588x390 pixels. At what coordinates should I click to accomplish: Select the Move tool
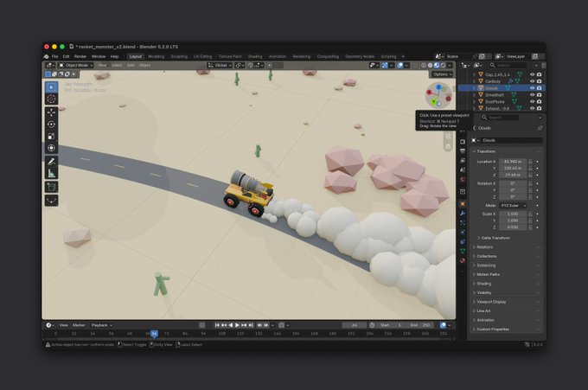tap(51, 112)
